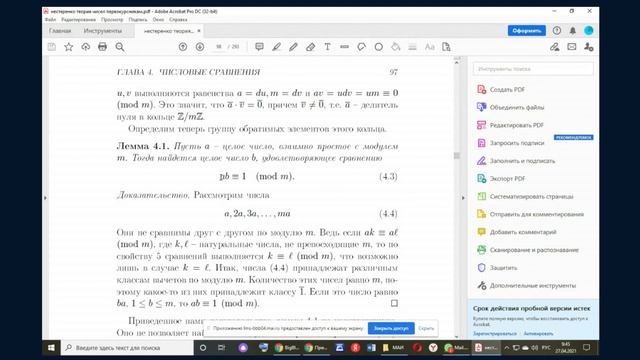
Task: Open the Заполнить и подписать tool
Action: coord(516,161)
